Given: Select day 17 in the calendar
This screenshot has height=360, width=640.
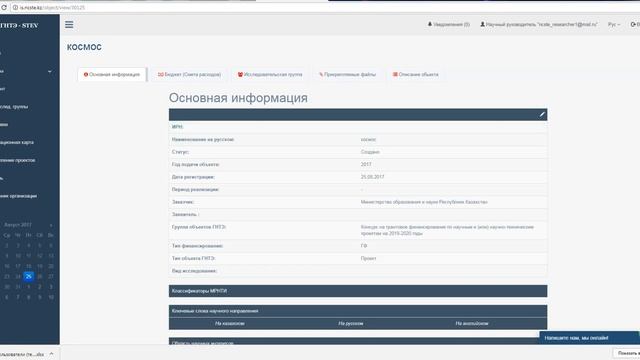Looking at the screenshot, I should pos(18,266).
